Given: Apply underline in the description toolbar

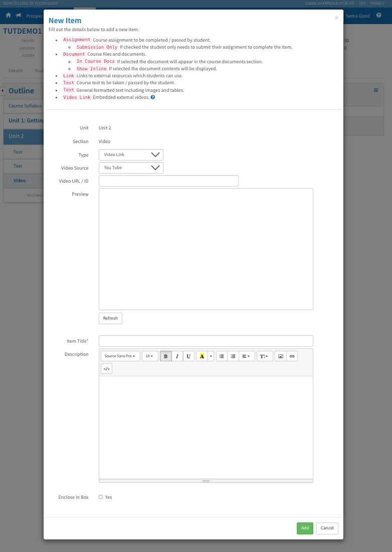Looking at the screenshot, I should pos(188,356).
